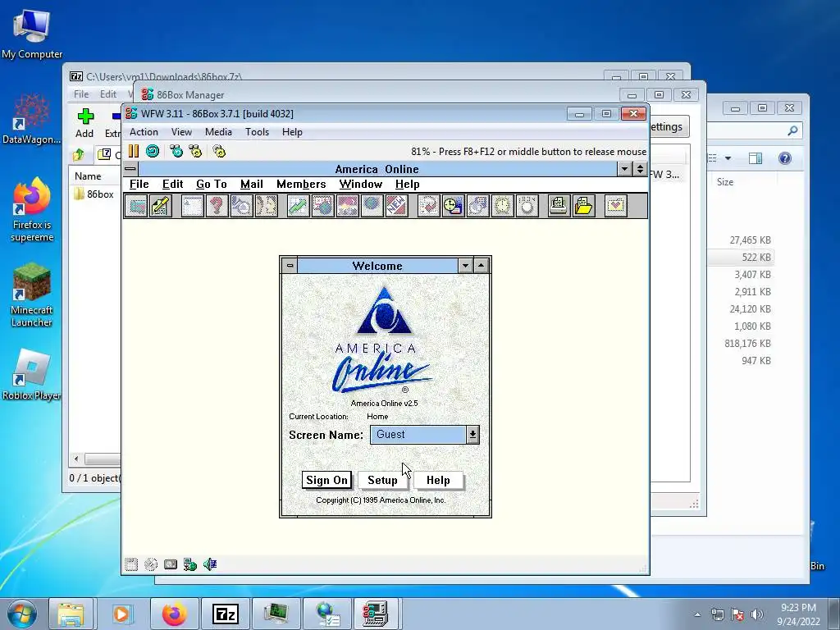Click volume icon in system tray

(x=756, y=614)
